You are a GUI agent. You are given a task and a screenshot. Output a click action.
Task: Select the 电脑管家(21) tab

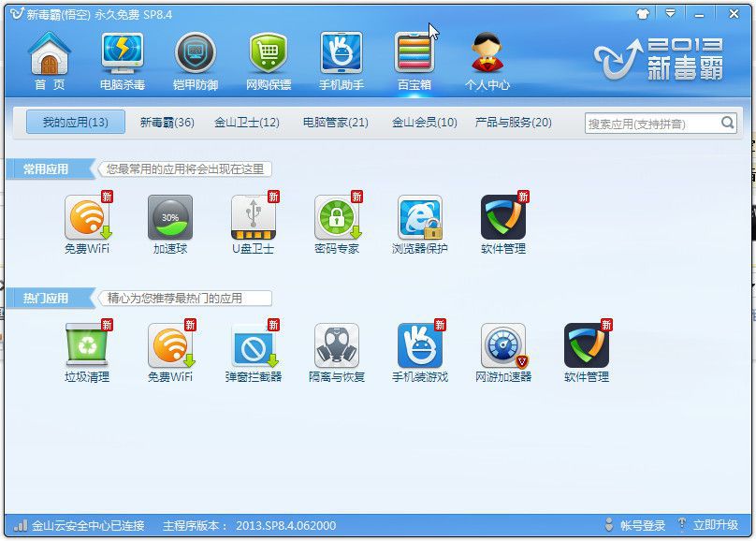[336, 123]
